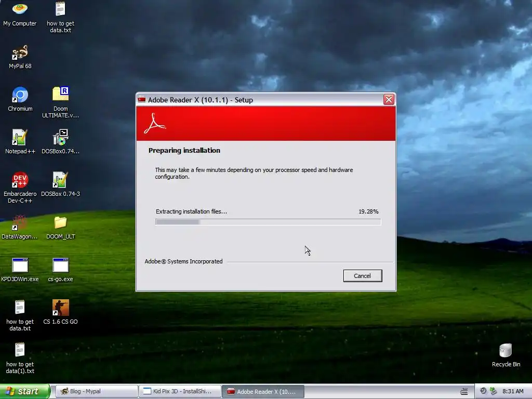The width and height of the screenshot is (532, 399).
Task: Click the 'Preparing installation' heading
Action: point(184,150)
